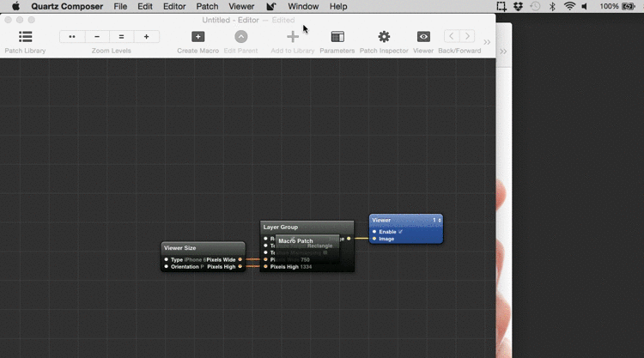Click Viewer Size Pixels High output port
The height and width of the screenshot is (358, 644).
pyautogui.click(x=240, y=266)
